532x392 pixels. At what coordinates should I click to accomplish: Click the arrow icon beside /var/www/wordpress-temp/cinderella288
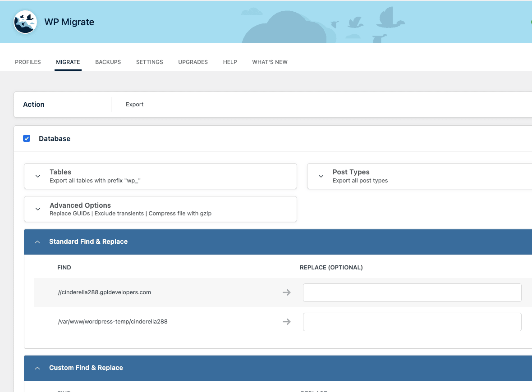coord(287,321)
